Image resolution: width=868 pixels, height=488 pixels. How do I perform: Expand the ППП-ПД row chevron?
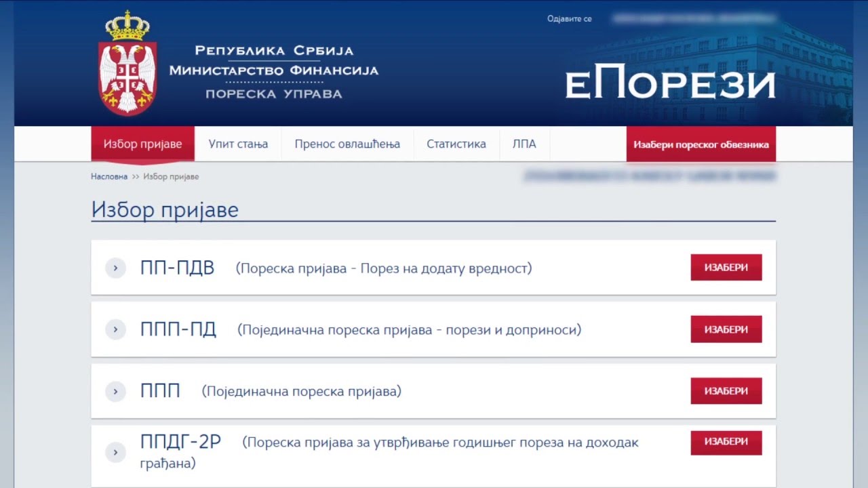pyautogui.click(x=115, y=329)
